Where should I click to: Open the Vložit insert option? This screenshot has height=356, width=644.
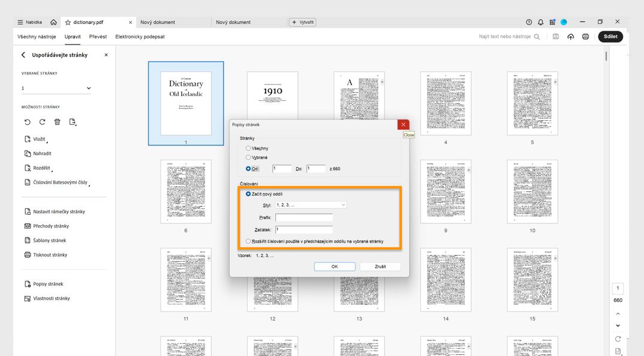(36, 139)
